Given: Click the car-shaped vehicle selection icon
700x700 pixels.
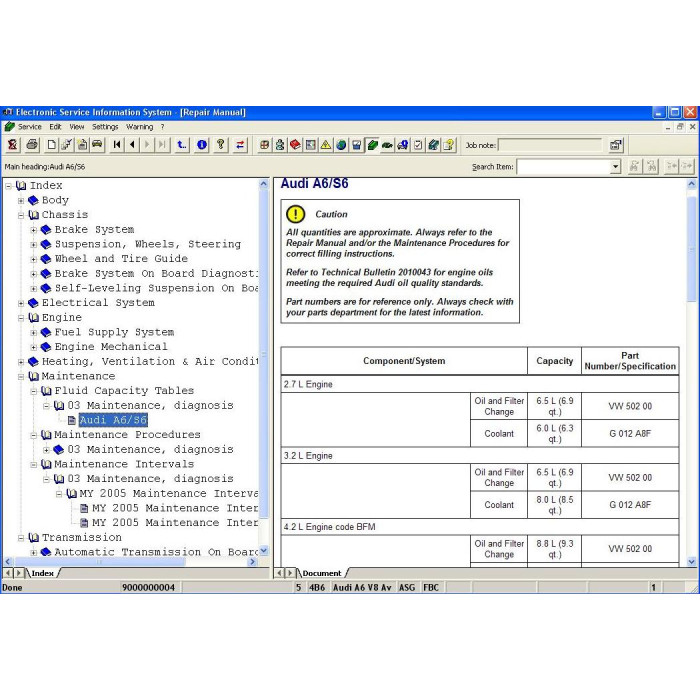Looking at the screenshot, I should click(x=97, y=145).
